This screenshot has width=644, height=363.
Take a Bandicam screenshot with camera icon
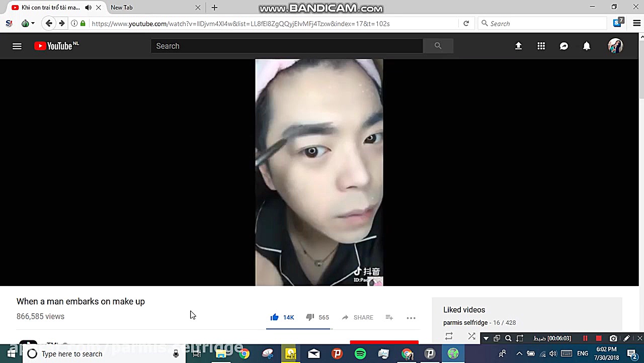[613, 338]
